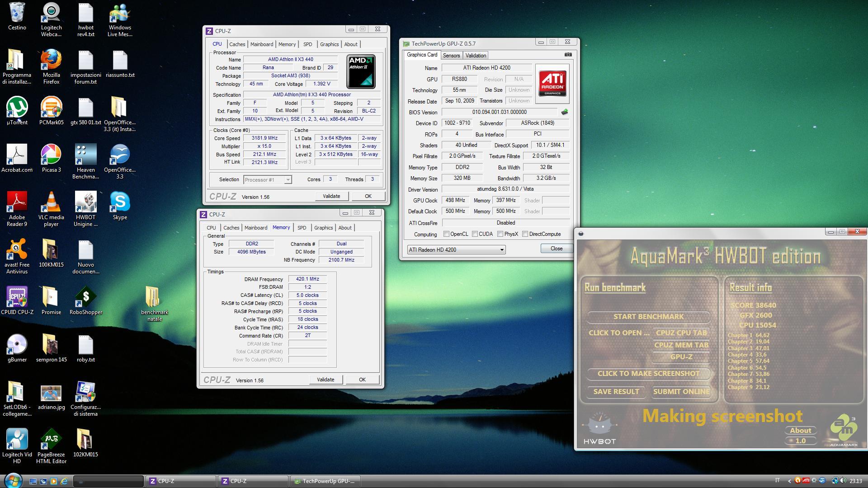The height and width of the screenshot is (488, 868).
Task: Click CPUZ MEM TAB in AquaMark
Action: click(681, 345)
